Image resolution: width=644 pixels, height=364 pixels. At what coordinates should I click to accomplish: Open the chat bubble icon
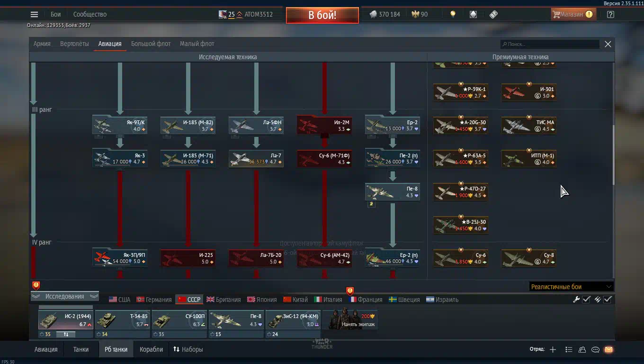(595, 349)
